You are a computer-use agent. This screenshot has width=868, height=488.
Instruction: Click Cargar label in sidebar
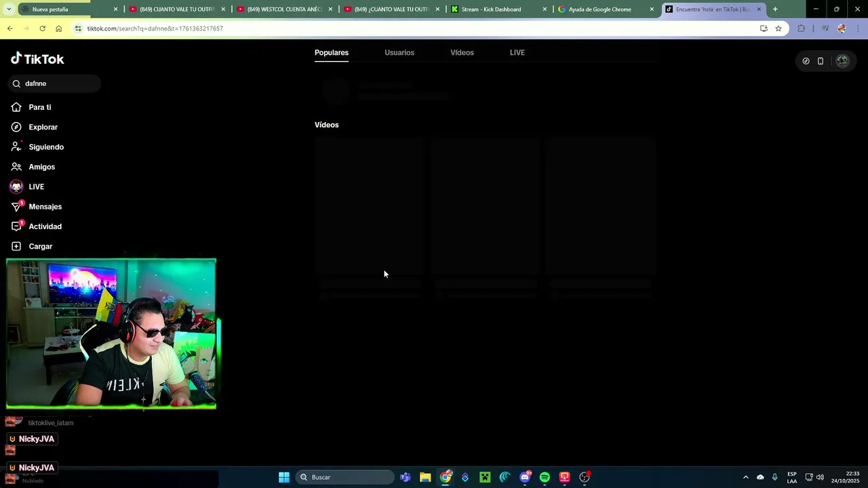pos(41,246)
